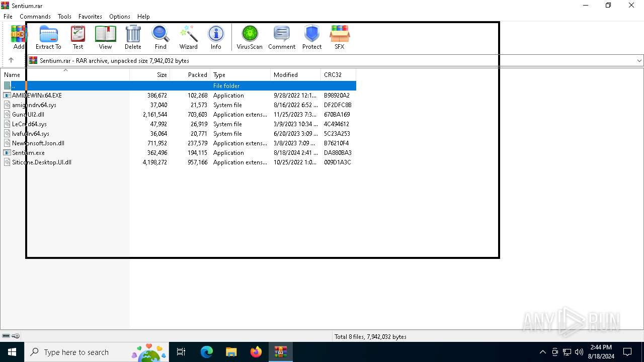Open the Comment tool
This screenshot has width=644, height=362.
click(x=282, y=37)
